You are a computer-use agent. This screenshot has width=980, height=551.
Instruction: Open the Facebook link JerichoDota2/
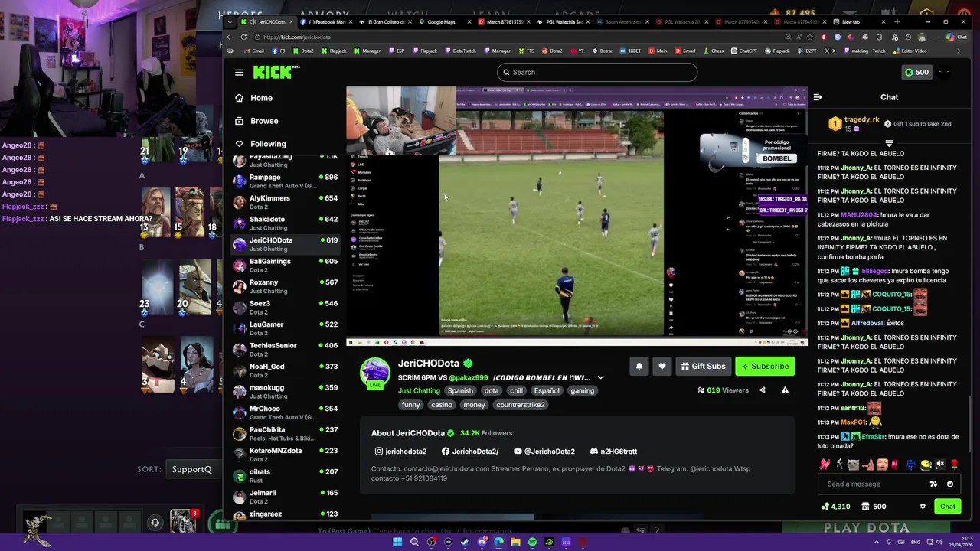(470, 452)
